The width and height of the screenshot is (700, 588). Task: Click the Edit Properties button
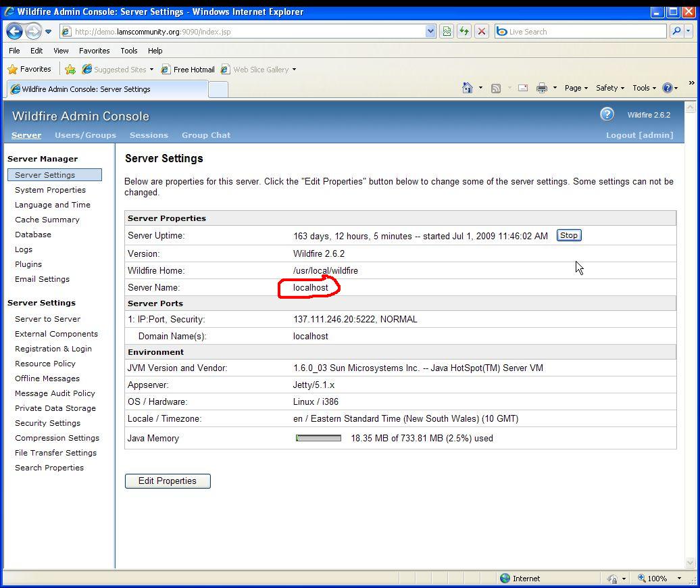(x=168, y=481)
